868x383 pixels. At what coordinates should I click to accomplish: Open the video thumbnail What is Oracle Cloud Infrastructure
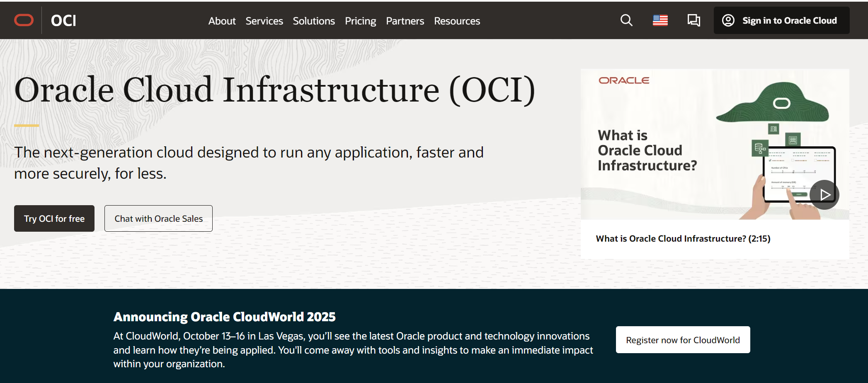click(715, 144)
